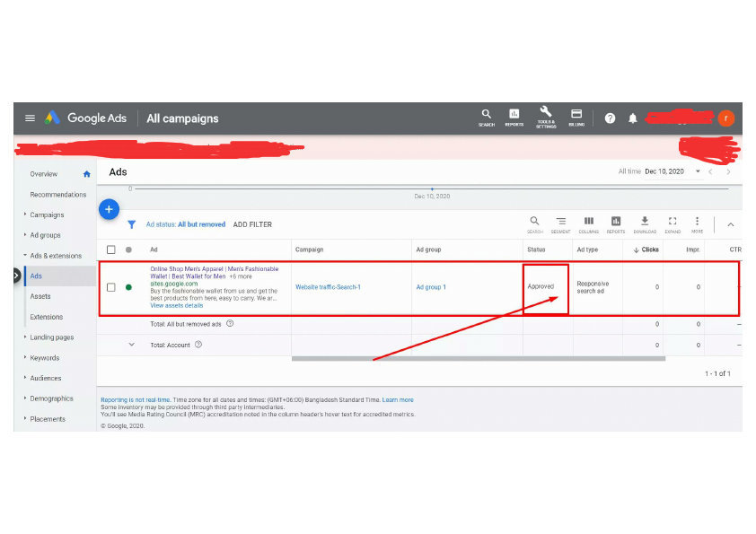Expand the Ad groups sidebar section
Image resolution: width=756 pixels, height=534 pixels.
pyautogui.click(x=25, y=235)
